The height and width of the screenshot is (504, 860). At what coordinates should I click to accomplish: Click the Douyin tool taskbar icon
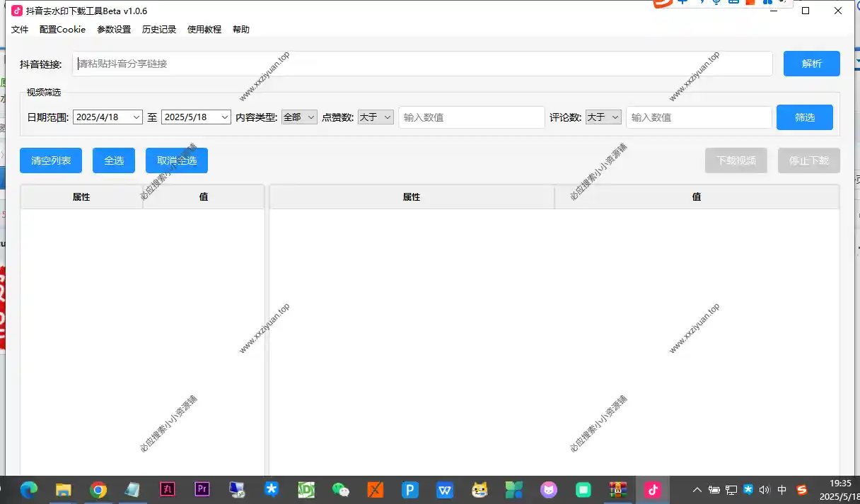coord(652,489)
